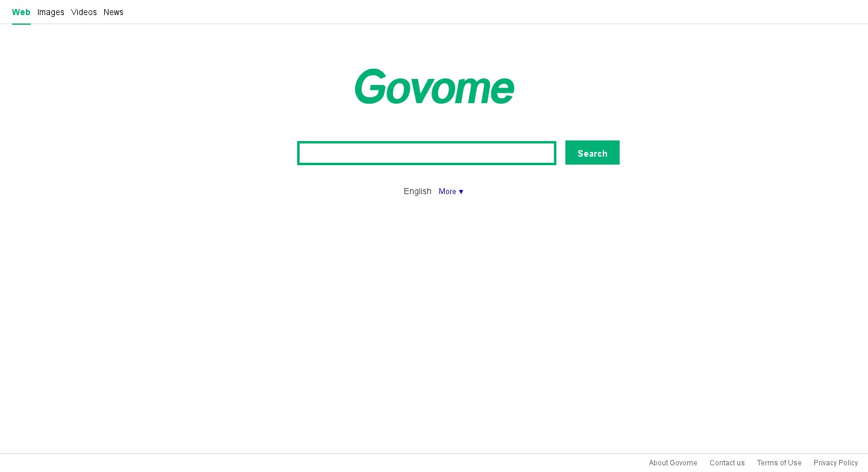Image resolution: width=868 pixels, height=472 pixels.
Task: Click inside the search text box
Action: (x=426, y=153)
